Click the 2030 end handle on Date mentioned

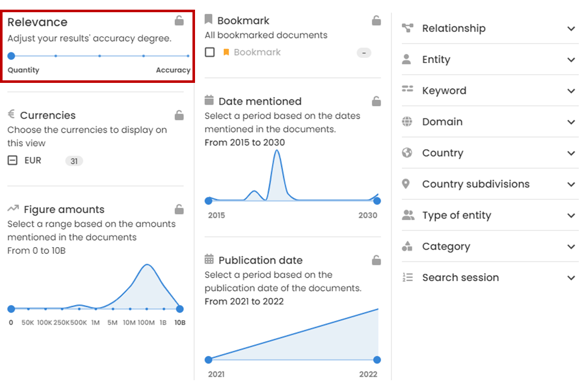(377, 201)
